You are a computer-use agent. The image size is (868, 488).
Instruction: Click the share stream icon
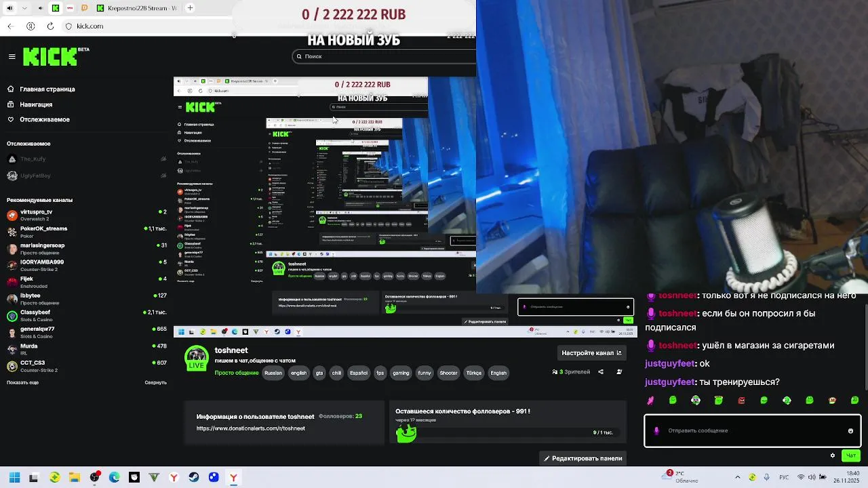[x=600, y=371]
